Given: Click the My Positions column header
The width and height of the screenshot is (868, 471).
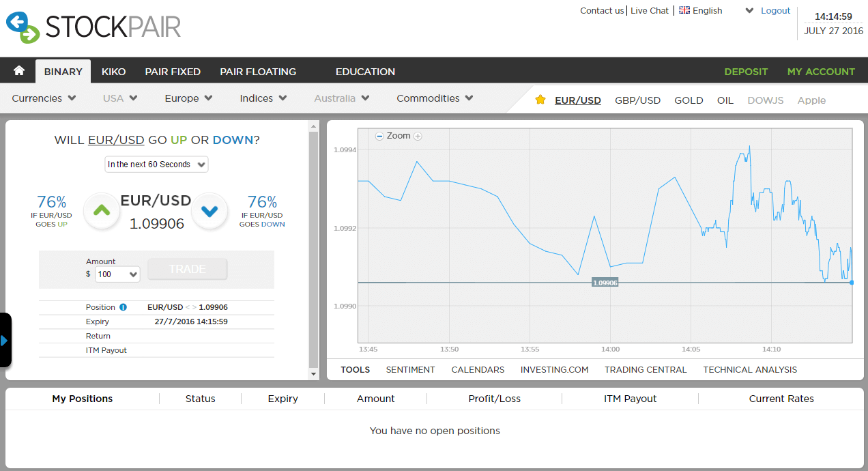Looking at the screenshot, I should 82,399.
